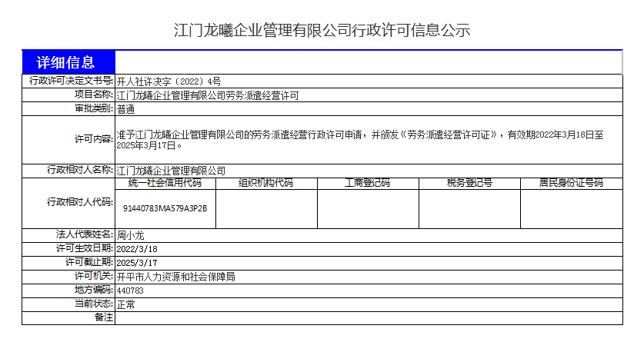Click the 行政相对人名称 company name value

pyautogui.click(x=171, y=170)
